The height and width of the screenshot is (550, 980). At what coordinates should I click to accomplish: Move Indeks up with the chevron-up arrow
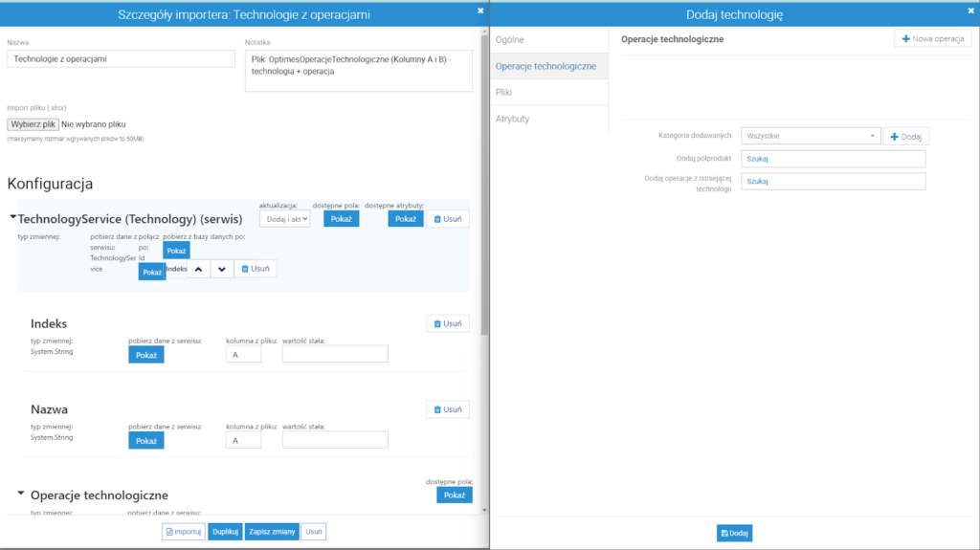(198, 269)
